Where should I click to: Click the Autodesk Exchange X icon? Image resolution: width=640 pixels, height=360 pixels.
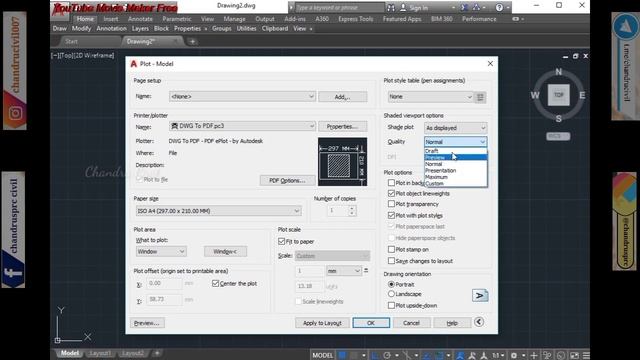464,7
